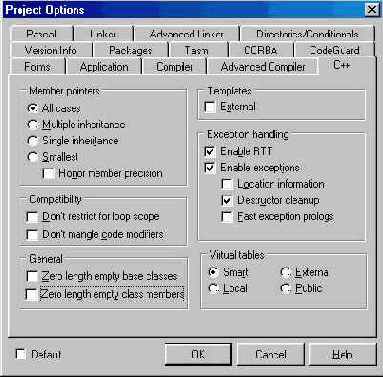Open the Linker tab

103,34
